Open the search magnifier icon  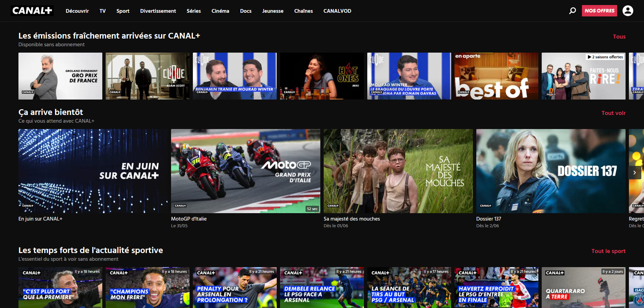[x=573, y=11]
